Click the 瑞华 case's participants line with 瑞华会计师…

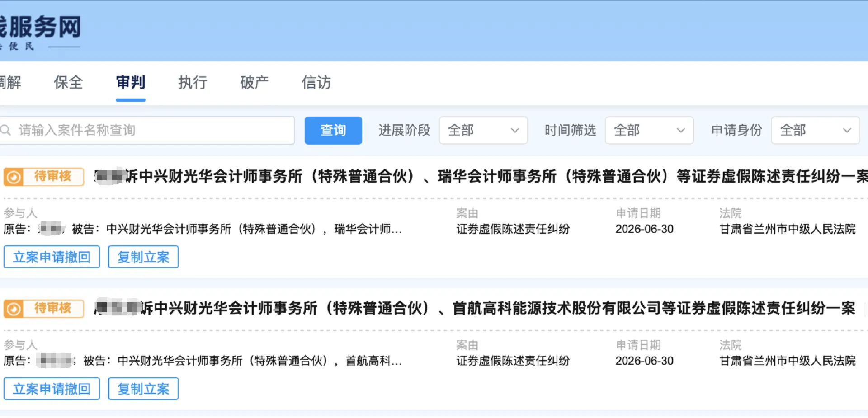pos(203,229)
